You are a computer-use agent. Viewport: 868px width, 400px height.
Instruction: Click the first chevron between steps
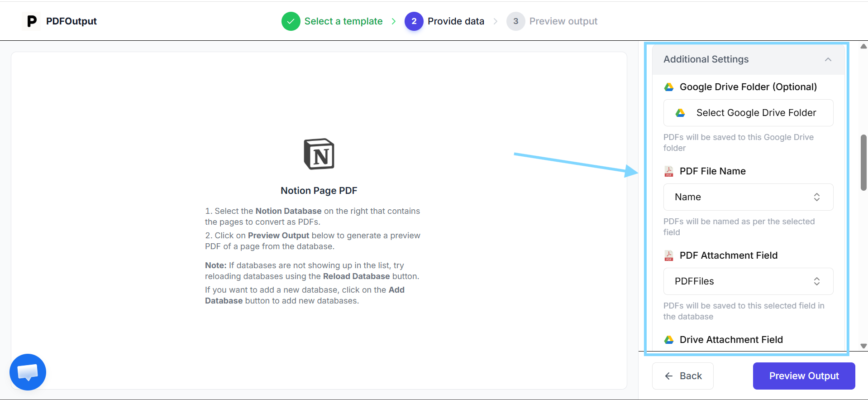[394, 21]
